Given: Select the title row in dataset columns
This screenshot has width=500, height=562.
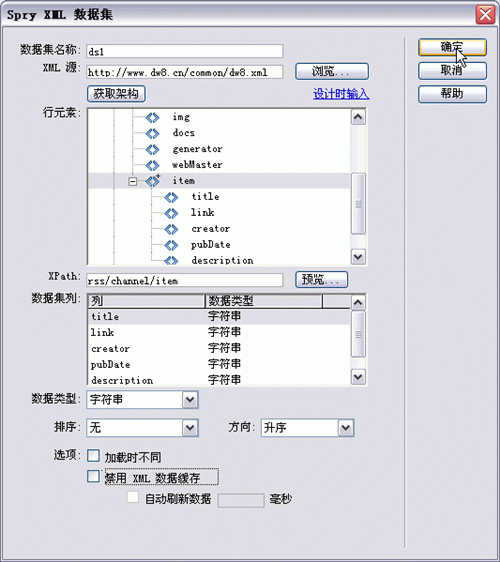Looking at the screenshot, I should pyautogui.click(x=219, y=316).
